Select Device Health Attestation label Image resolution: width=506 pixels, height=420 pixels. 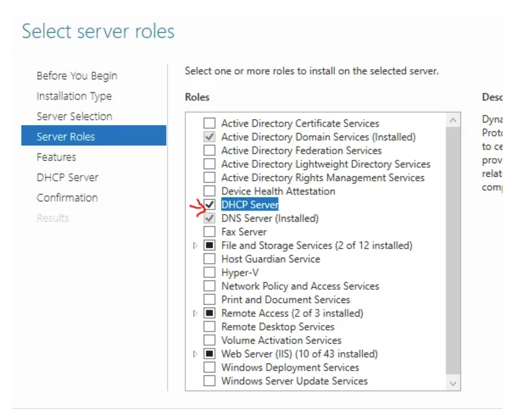tap(278, 191)
